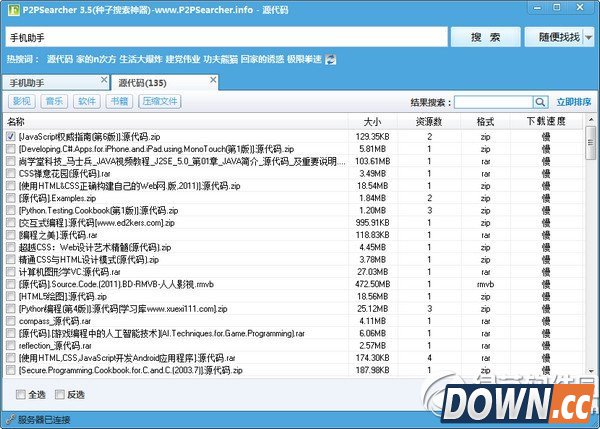
Task: Click hot keyword 源代码
Action: click(x=60, y=59)
